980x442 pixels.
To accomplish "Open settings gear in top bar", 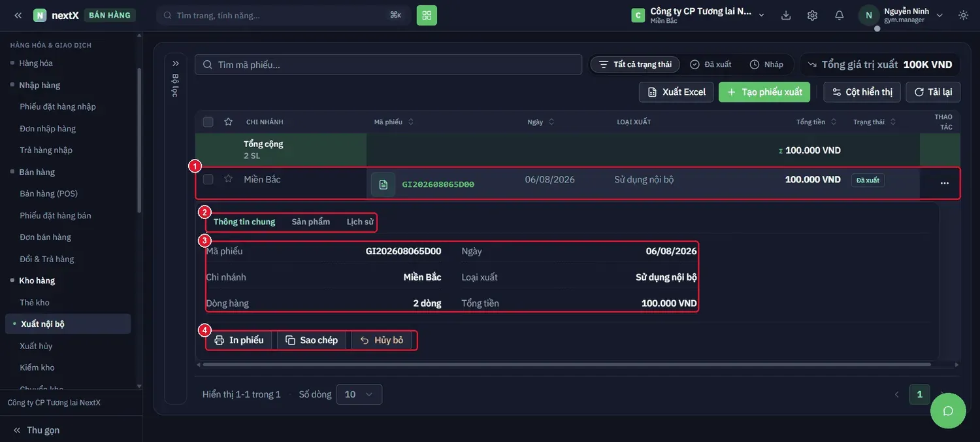I will pyautogui.click(x=812, y=15).
